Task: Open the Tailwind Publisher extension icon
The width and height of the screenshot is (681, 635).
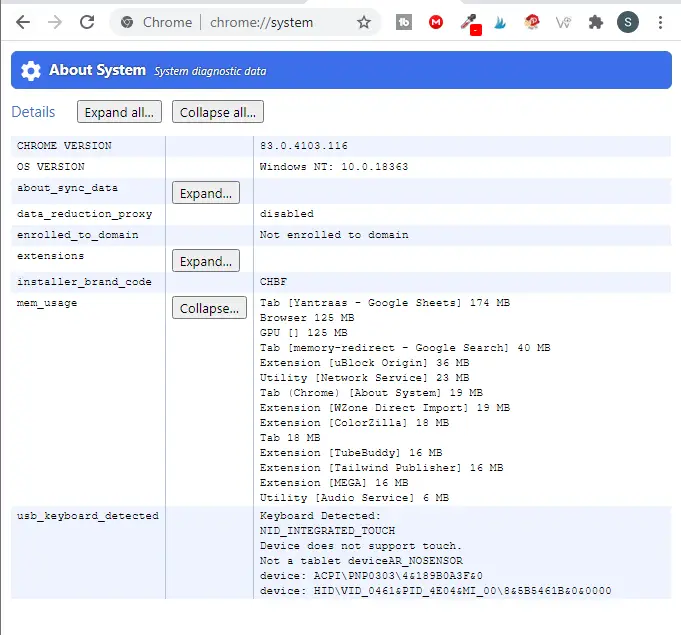Action: pyautogui.click(x=500, y=23)
